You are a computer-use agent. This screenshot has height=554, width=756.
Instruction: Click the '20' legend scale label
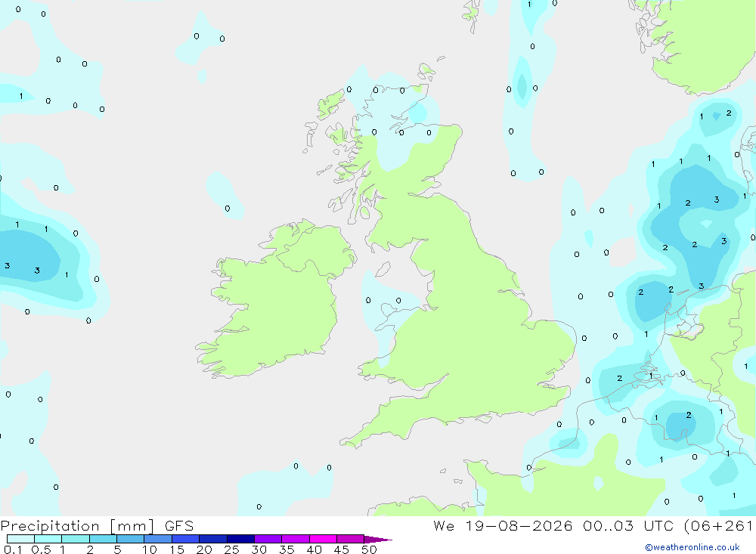(x=204, y=549)
